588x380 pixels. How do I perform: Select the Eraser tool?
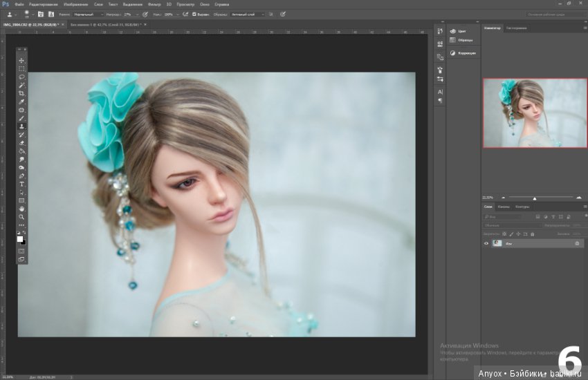click(x=21, y=143)
